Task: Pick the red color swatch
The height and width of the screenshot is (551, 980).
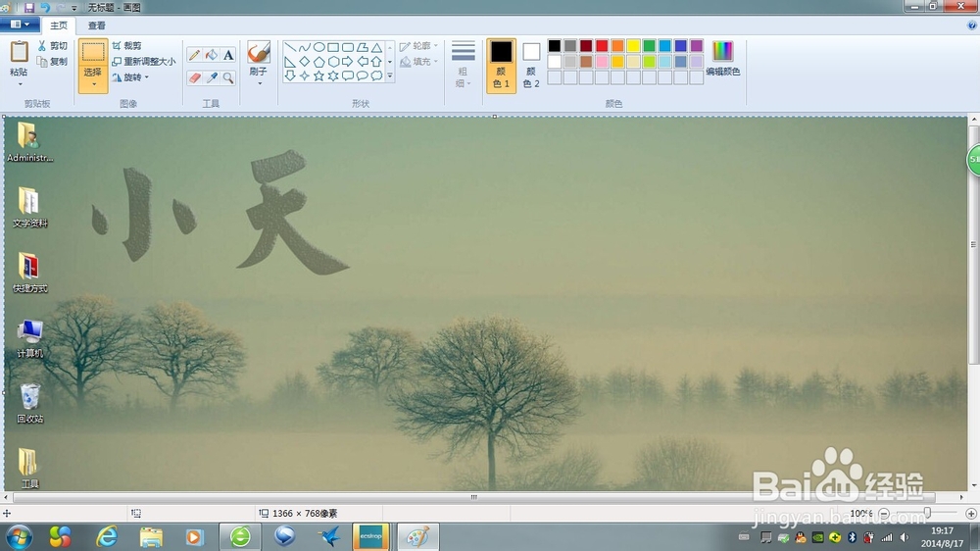Action: (602, 46)
